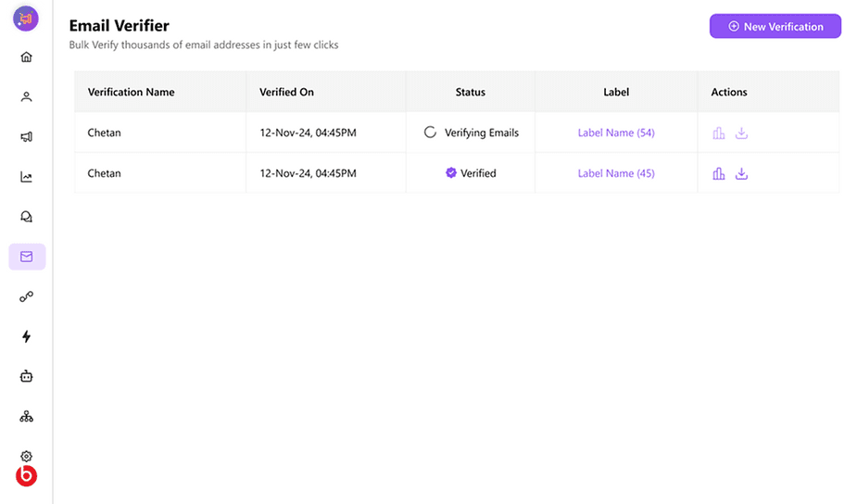Screen dimensions: 857x504
Task: Open the integrations connector icon
Action: (x=26, y=296)
